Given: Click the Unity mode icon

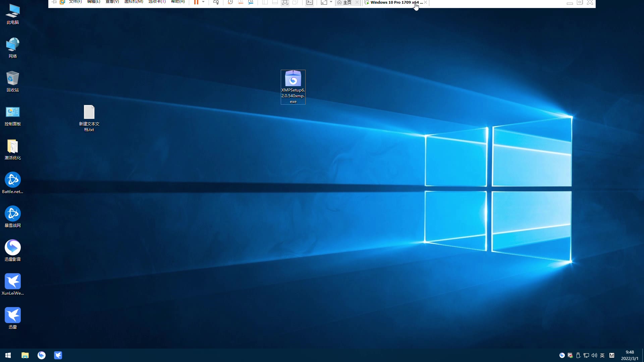Looking at the screenshot, I should pyautogui.click(x=295, y=2).
